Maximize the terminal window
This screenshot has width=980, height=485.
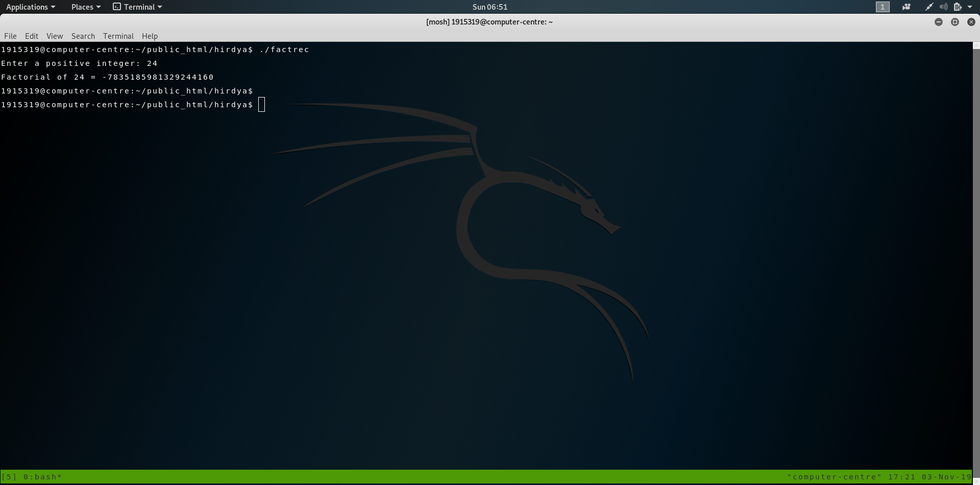(955, 22)
